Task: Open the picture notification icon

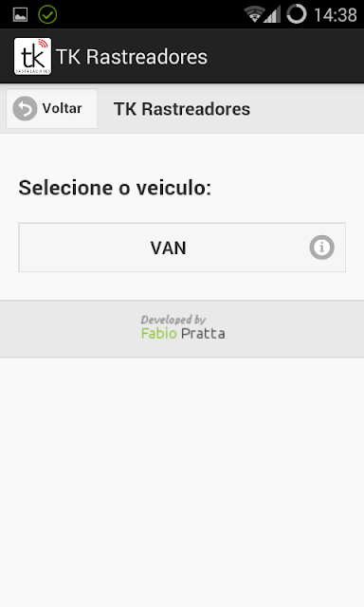Action: (x=20, y=15)
